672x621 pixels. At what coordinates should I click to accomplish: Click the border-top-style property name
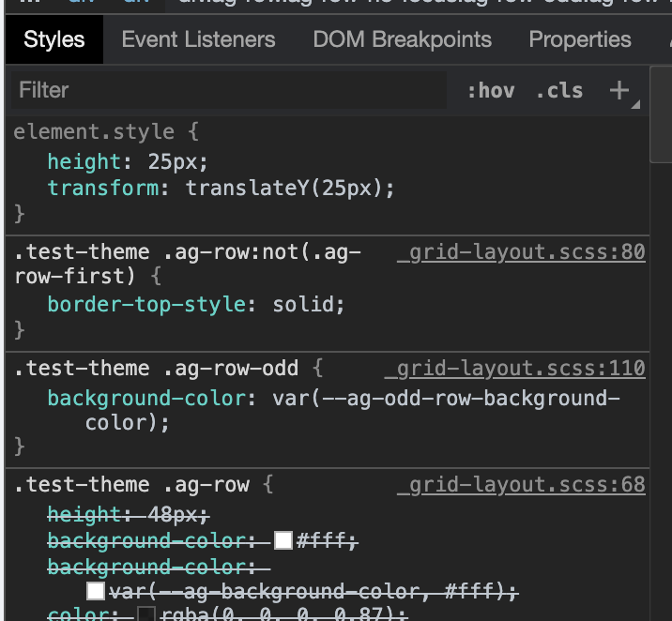146,305
